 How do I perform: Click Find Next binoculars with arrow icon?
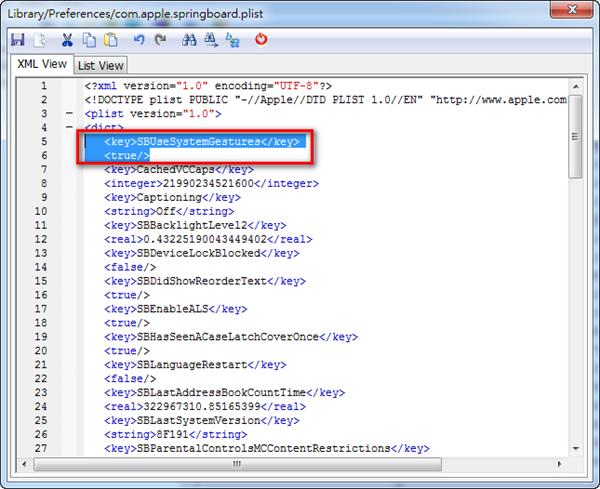click(211, 40)
